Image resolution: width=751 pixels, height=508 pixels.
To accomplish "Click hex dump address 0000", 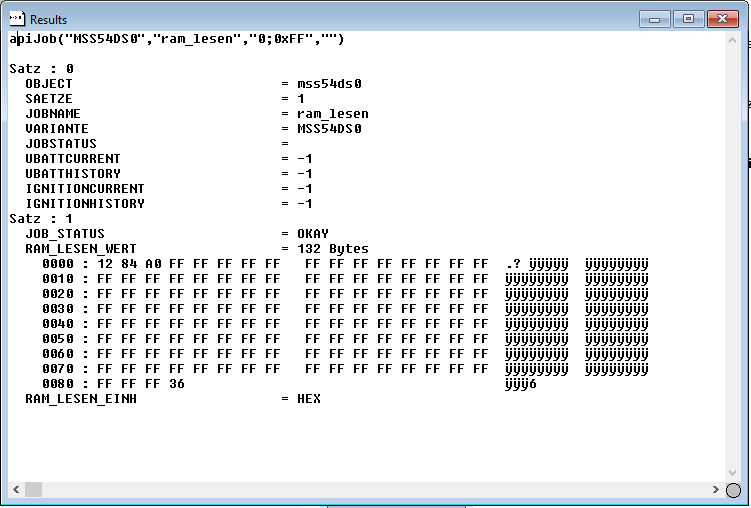I will [58, 264].
